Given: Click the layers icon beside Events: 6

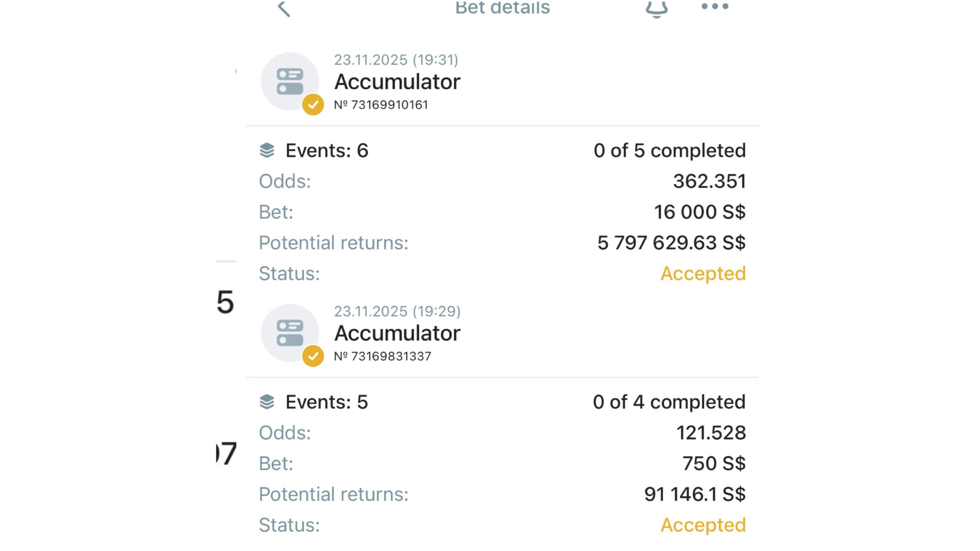Looking at the screenshot, I should (267, 150).
